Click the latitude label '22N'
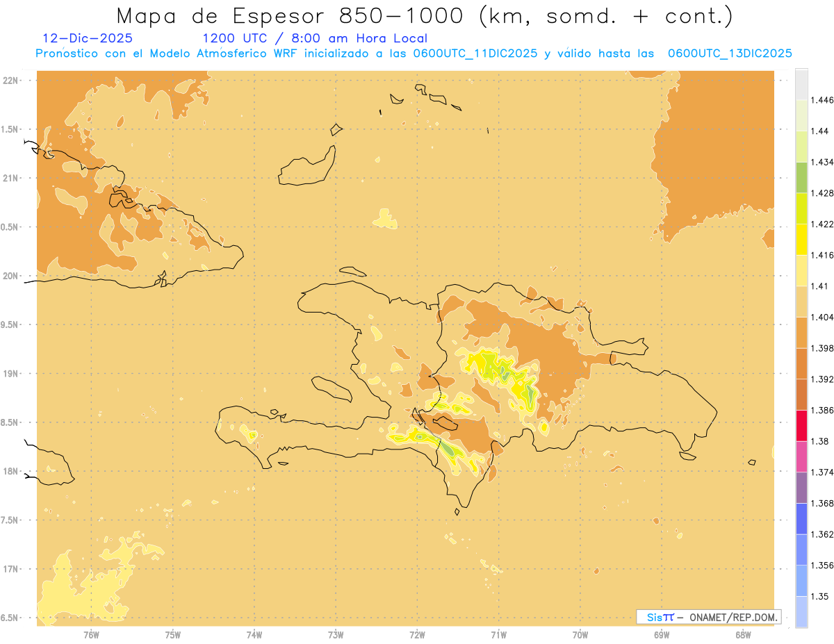Viewport: 834px width, 644px height. pos(10,81)
